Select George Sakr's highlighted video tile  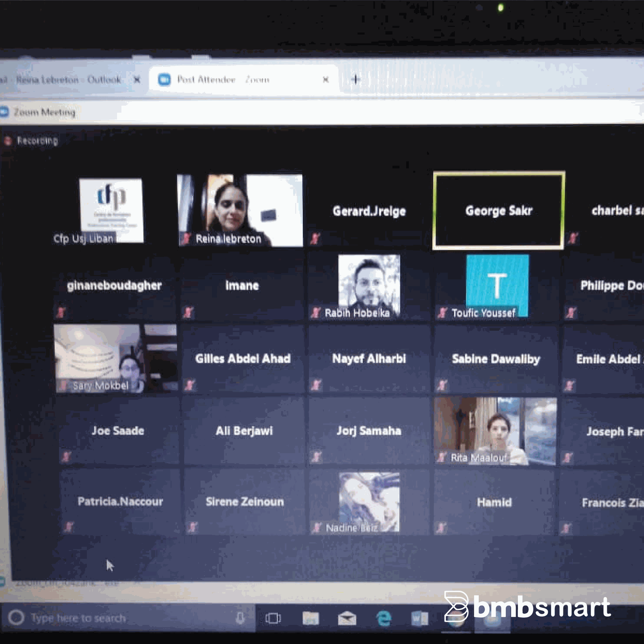click(498, 210)
